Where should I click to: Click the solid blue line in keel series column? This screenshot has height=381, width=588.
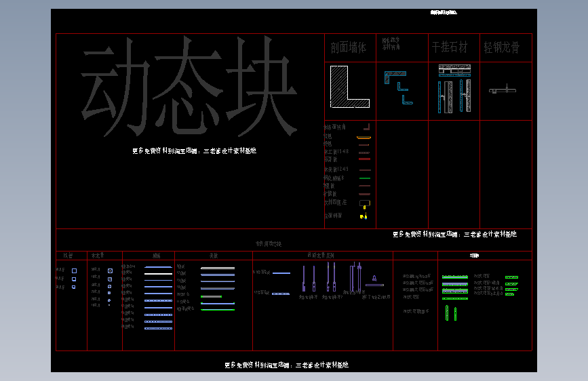click(x=281, y=273)
